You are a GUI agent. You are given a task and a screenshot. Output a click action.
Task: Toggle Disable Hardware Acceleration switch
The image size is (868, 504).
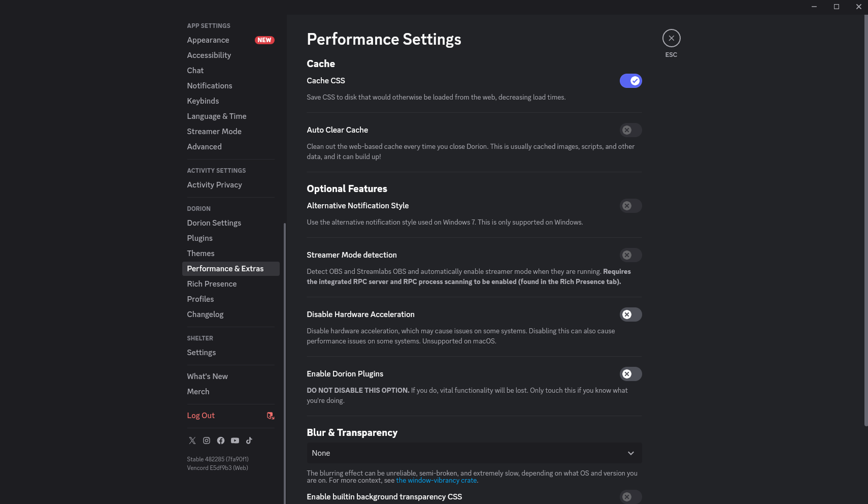(x=630, y=314)
